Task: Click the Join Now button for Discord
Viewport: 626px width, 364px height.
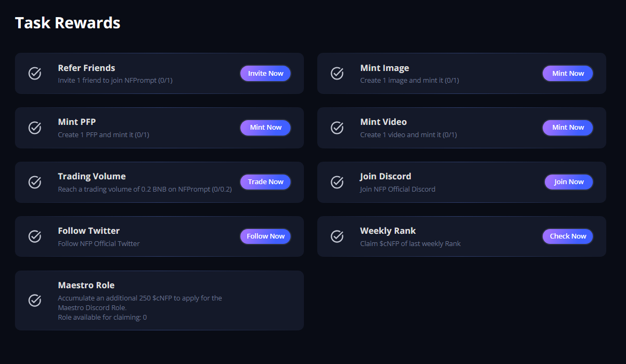Action: coord(568,182)
